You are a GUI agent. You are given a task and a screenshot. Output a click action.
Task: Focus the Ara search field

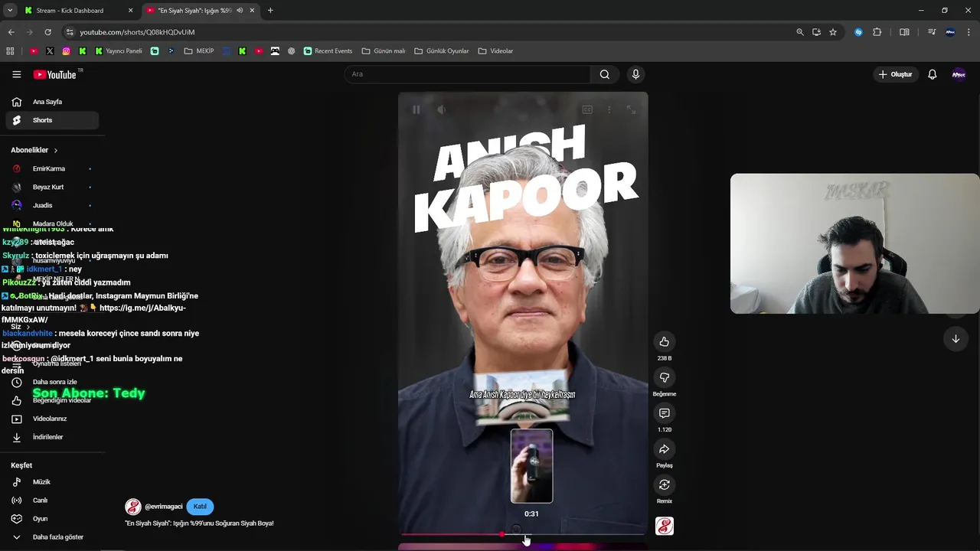(467, 74)
